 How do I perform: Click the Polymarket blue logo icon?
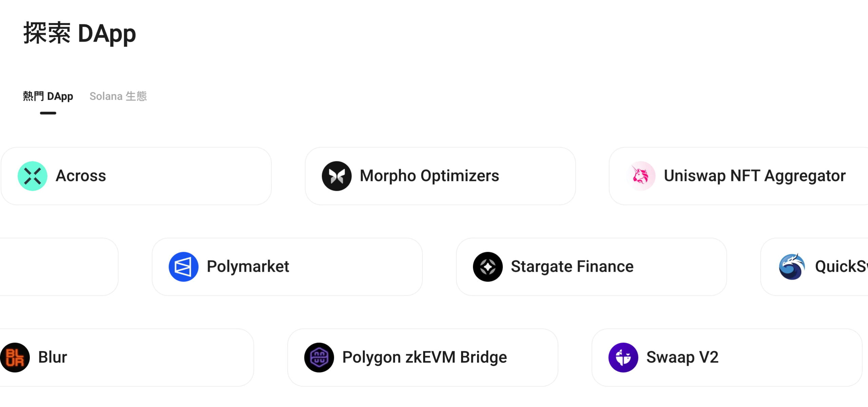(183, 267)
